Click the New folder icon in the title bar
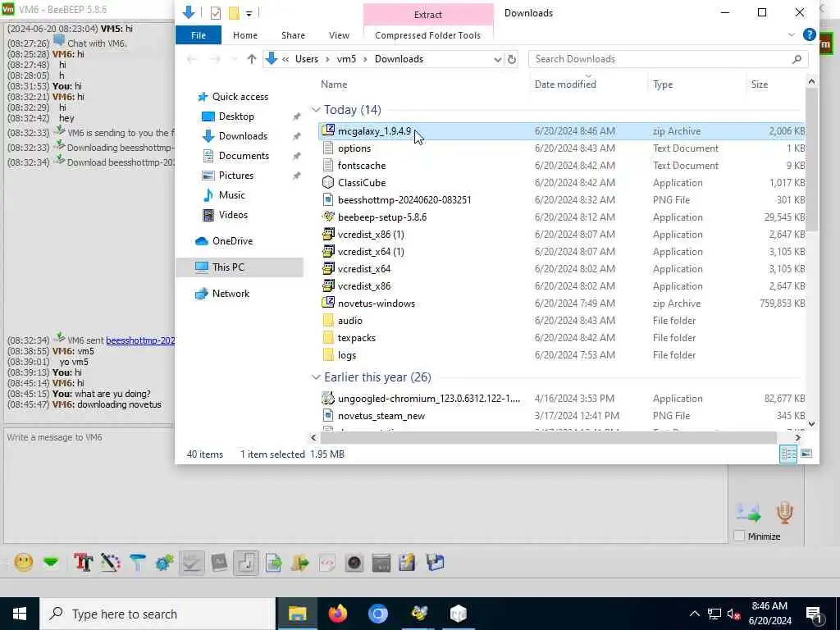840x630 pixels. (234, 13)
